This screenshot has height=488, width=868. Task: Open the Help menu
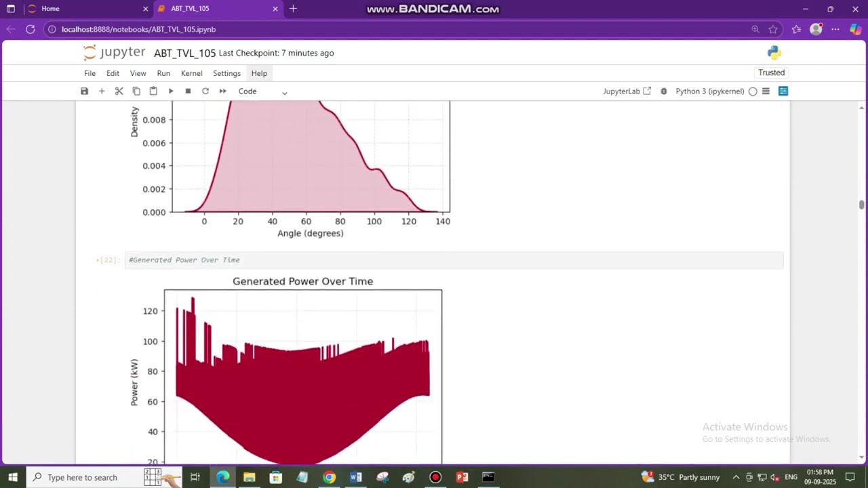[x=259, y=73]
